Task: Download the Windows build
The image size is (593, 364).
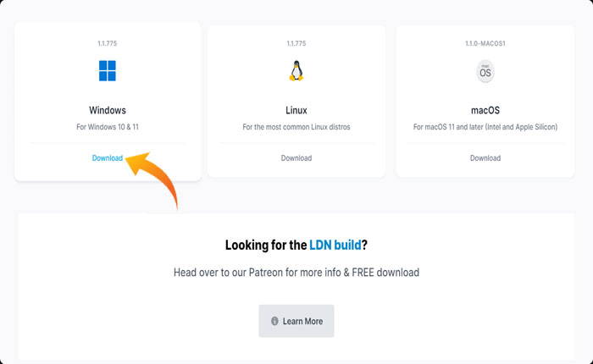Action: click(x=108, y=158)
